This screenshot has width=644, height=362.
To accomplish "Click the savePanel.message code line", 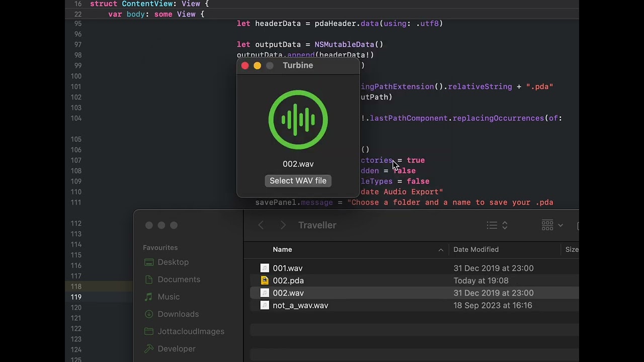I will pyautogui.click(x=404, y=202).
